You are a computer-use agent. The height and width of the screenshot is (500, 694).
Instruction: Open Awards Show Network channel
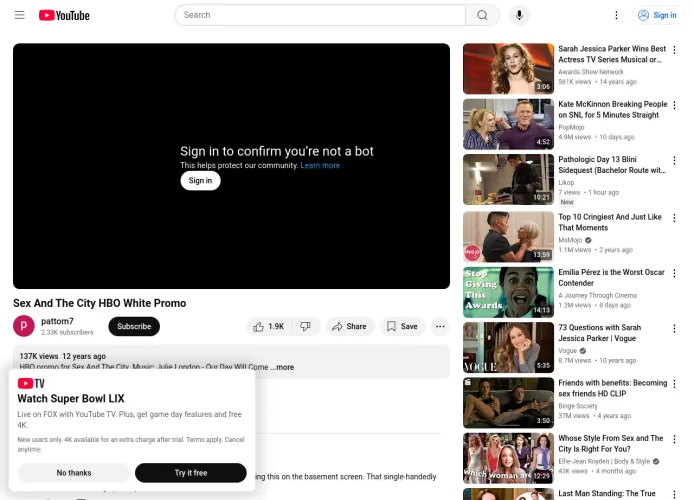[x=591, y=72]
